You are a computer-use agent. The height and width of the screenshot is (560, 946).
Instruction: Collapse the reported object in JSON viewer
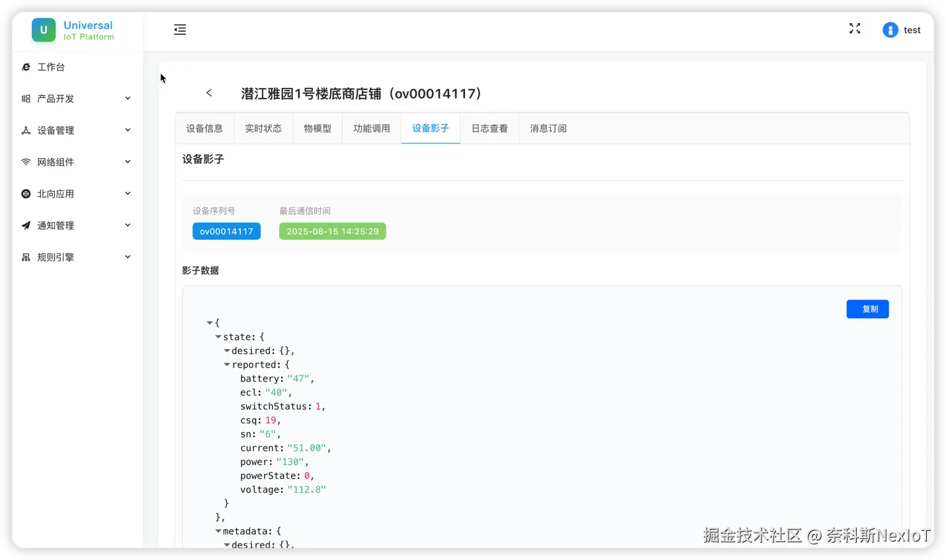point(227,364)
